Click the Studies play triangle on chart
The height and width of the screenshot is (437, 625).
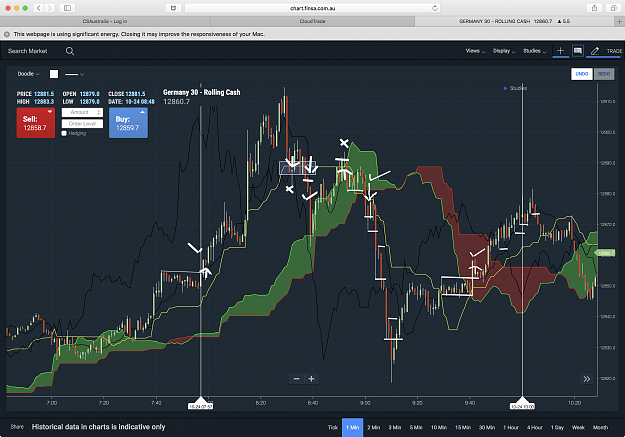[505, 88]
